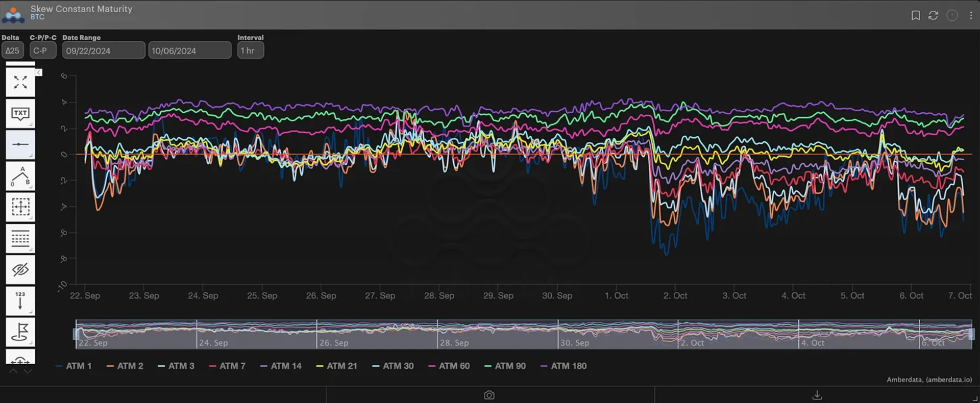Click the Amberdata (amberdata.io) credit link

929,380
